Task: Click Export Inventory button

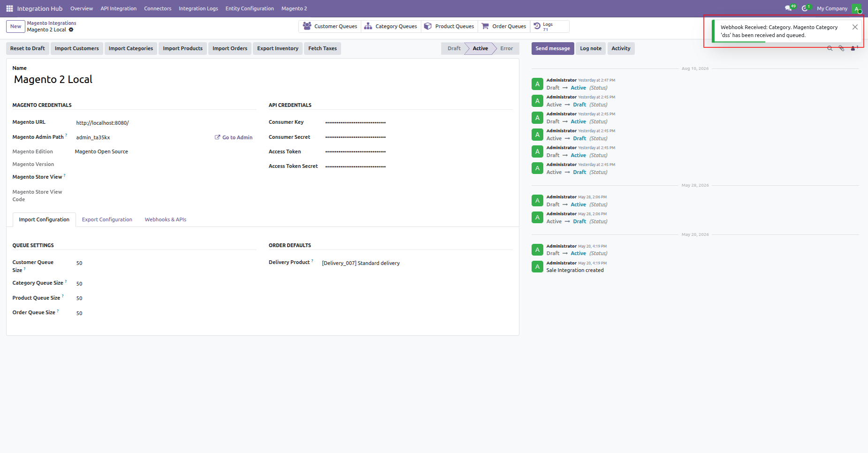Action: (278, 48)
